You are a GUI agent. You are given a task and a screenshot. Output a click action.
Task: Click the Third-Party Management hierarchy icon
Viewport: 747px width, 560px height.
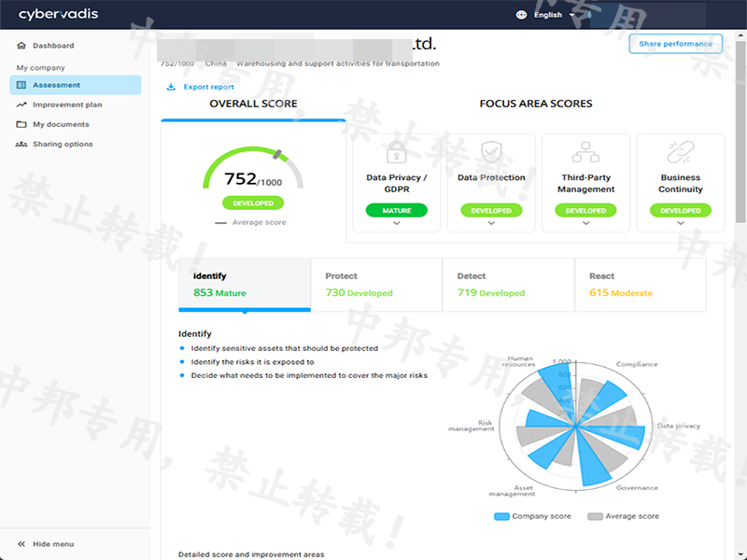pyautogui.click(x=585, y=152)
